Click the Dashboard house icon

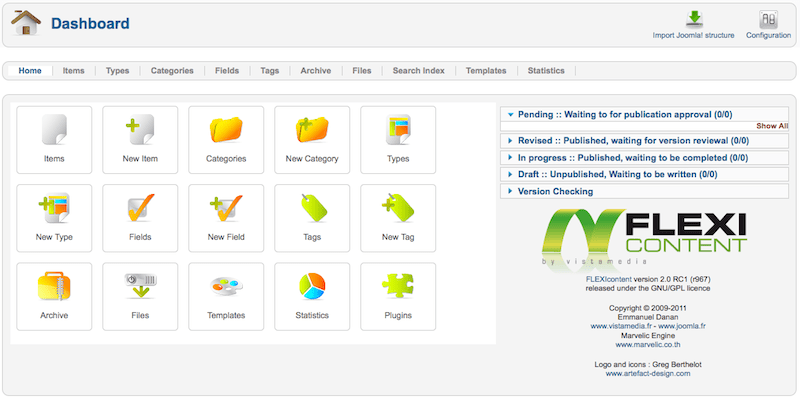pos(26,23)
